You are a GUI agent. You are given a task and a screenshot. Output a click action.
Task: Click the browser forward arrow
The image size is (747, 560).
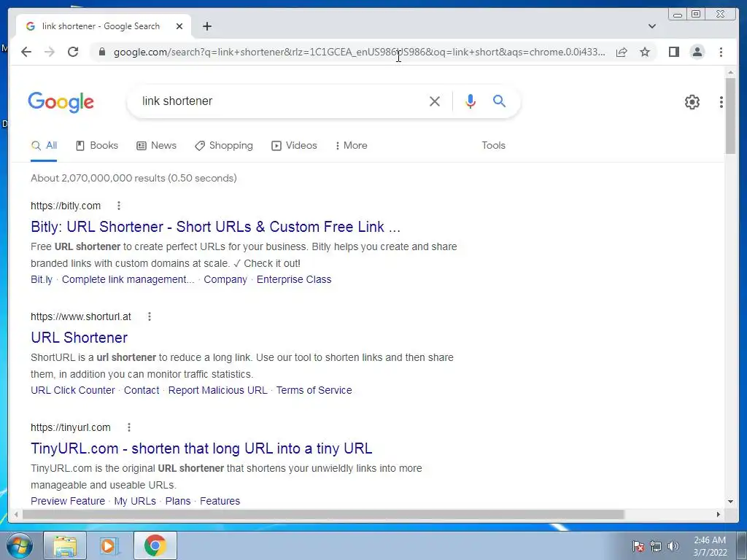click(50, 52)
